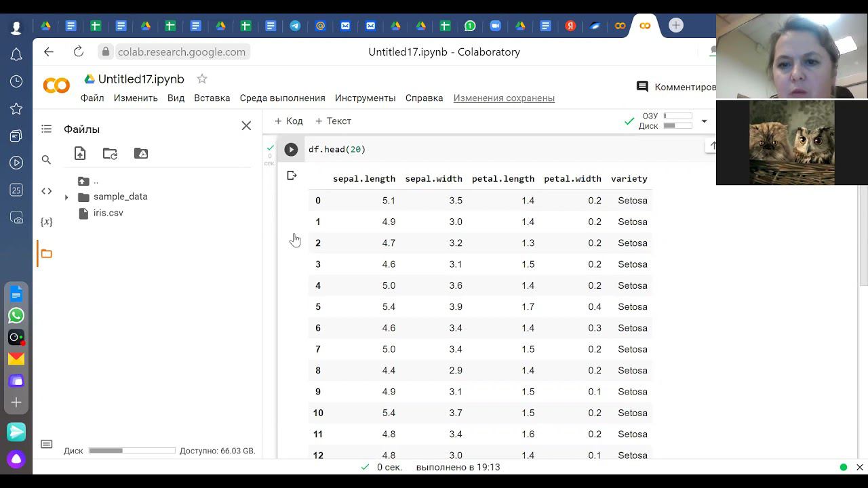This screenshot has width=868, height=488.
Task: Select the sample_data folder
Action: tap(120, 197)
